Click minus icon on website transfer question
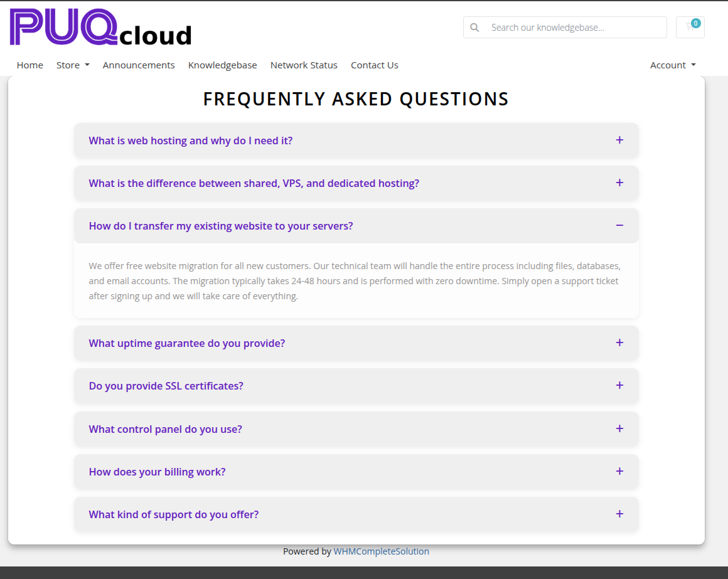This screenshot has height=579, width=728. pos(619,225)
